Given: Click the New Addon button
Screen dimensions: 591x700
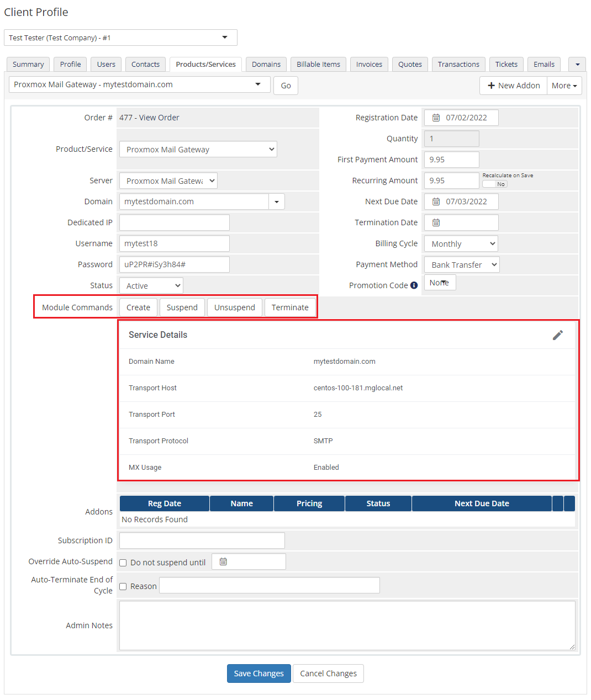Looking at the screenshot, I should tap(513, 86).
